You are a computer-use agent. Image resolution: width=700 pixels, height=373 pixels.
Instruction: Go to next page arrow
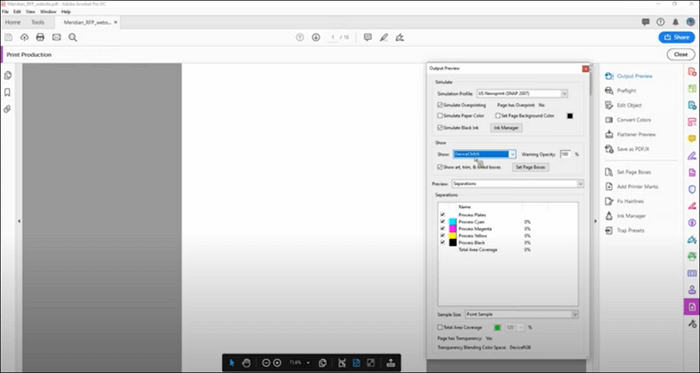click(x=316, y=37)
